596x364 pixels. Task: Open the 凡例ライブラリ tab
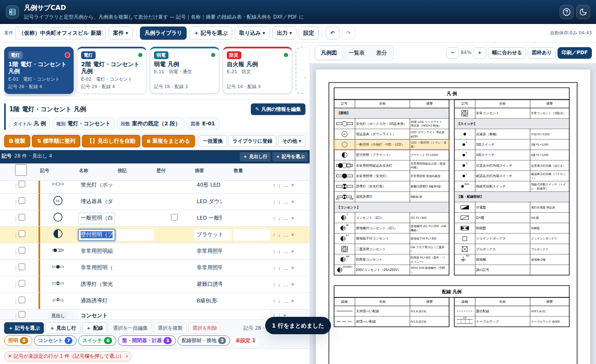[163, 33]
